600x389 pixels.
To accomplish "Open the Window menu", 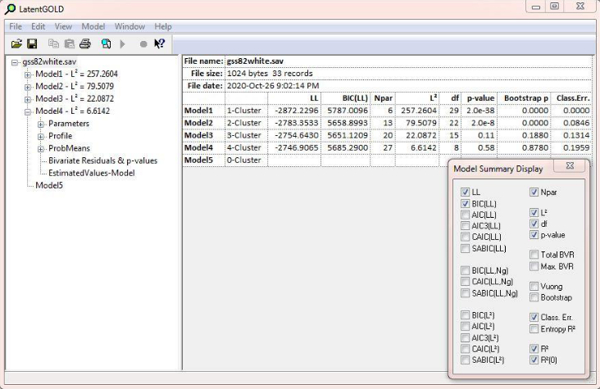I will pyautogui.click(x=130, y=26).
